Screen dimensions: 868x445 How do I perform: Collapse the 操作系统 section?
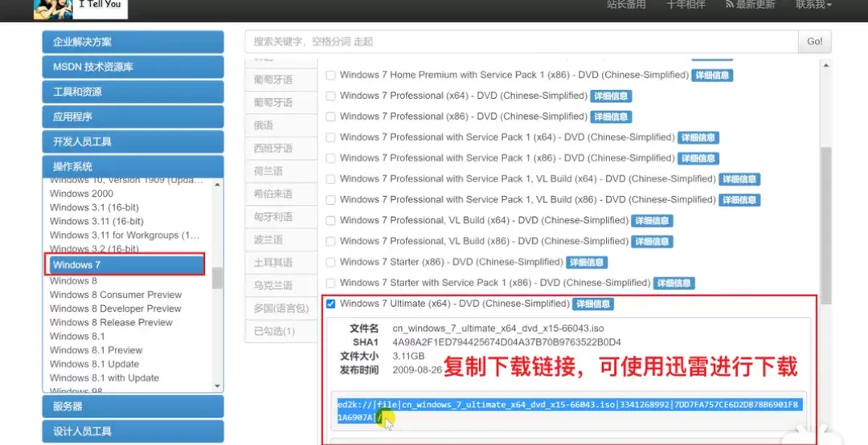pos(133,166)
